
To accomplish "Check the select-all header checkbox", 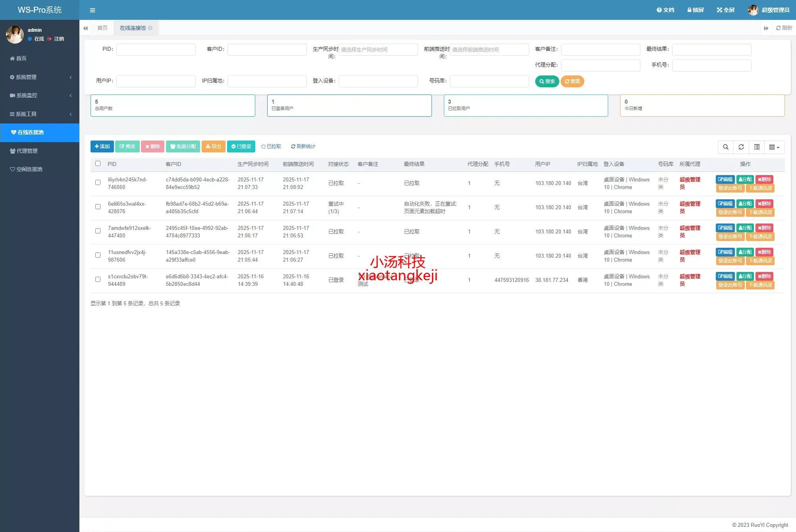I will 98,164.
